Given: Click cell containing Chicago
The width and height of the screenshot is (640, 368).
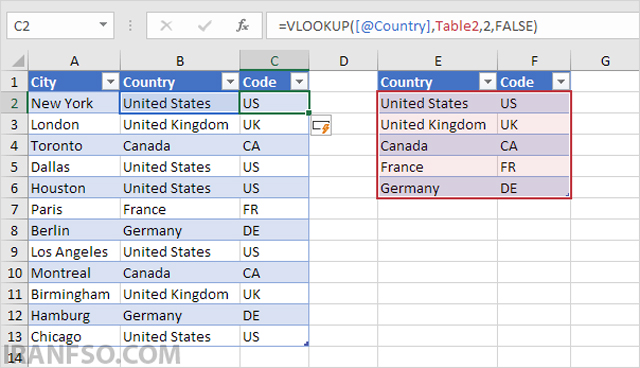Looking at the screenshot, I should [74, 337].
